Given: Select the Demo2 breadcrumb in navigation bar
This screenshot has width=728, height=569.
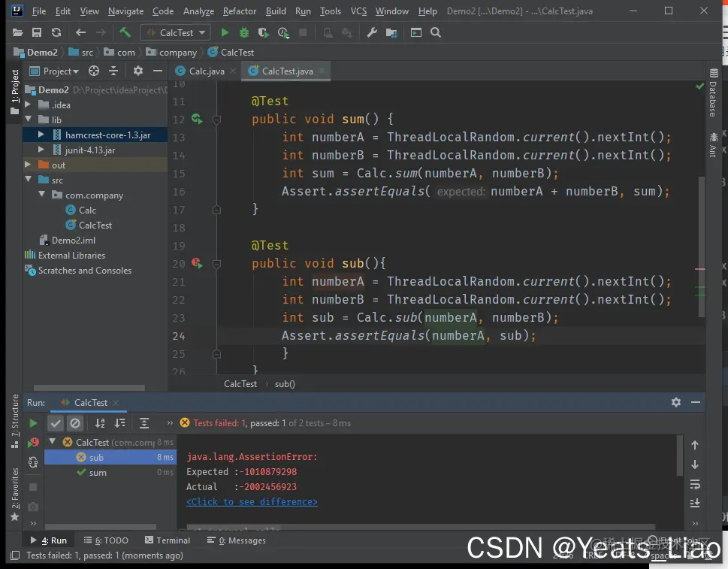Looking at the screenshot, I should coord(36,53).
